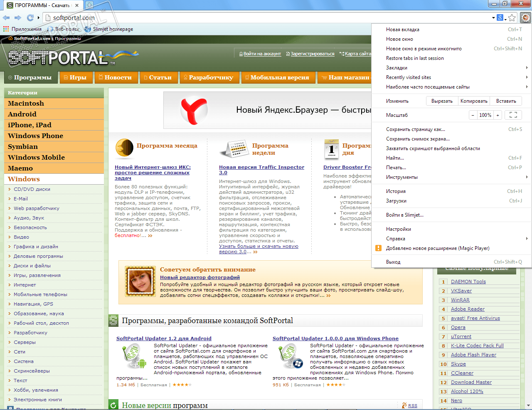Viewport: 532px width, 410px height.
Task: Go back using the browser Back arrow
Action: coord(6,18)
